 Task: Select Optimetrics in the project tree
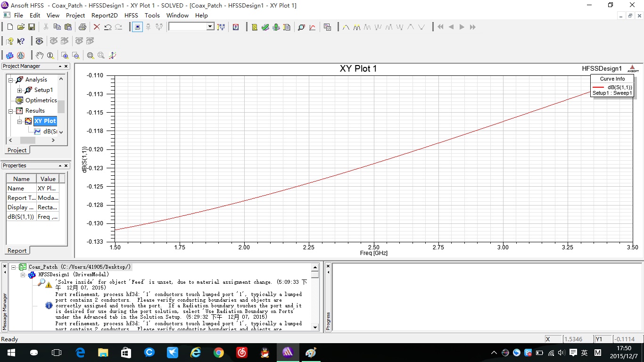41,100
